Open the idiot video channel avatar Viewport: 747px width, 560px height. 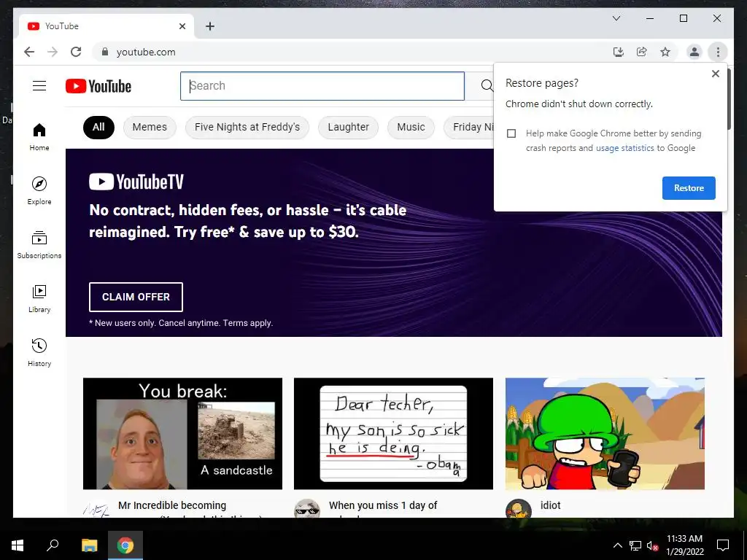click(519, 508)
